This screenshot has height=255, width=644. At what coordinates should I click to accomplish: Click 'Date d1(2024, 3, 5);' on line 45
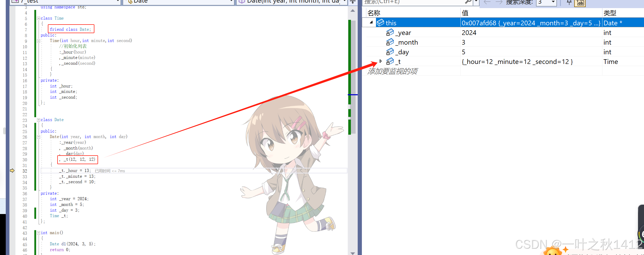(73, 244)
